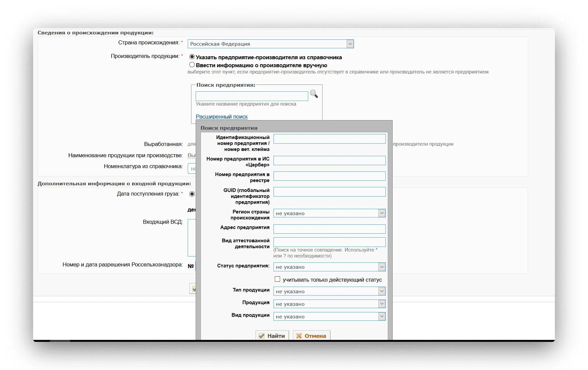Click the Адрес предприятия input field
588x370 pixels.
[x=329, y=229]
